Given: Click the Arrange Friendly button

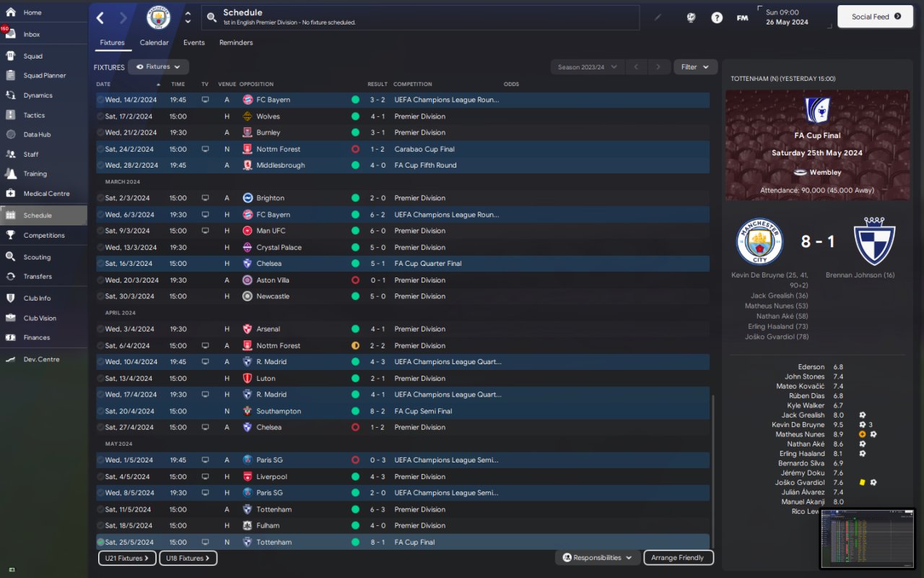Looking at the screenshot, I should pyautogui.click(x=677, y=558).
